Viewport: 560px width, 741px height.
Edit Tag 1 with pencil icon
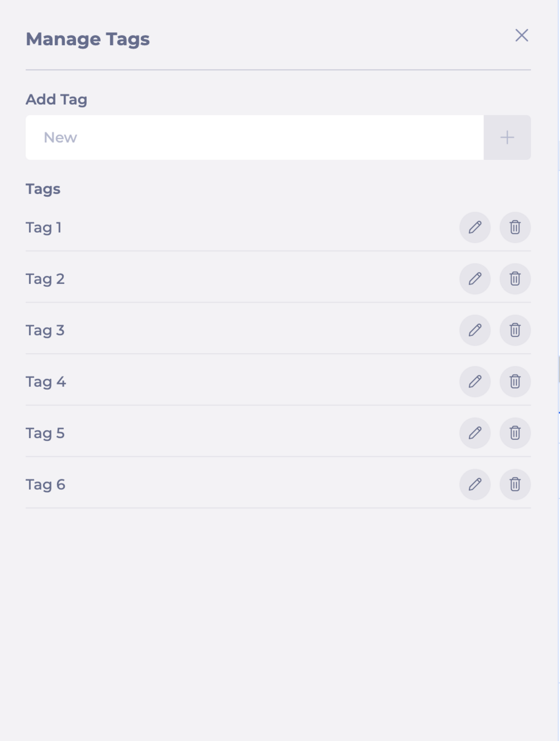475,227
